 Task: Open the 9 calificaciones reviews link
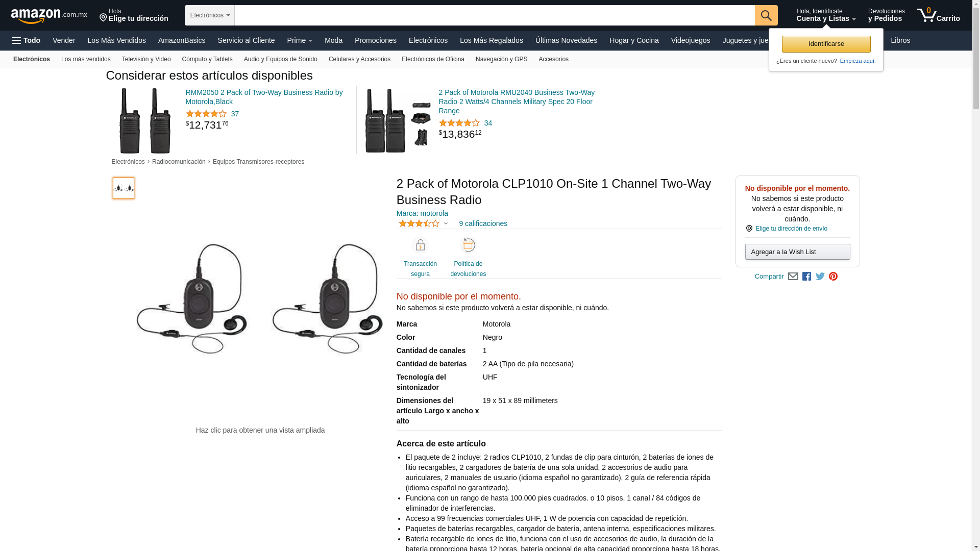[483, 223]
